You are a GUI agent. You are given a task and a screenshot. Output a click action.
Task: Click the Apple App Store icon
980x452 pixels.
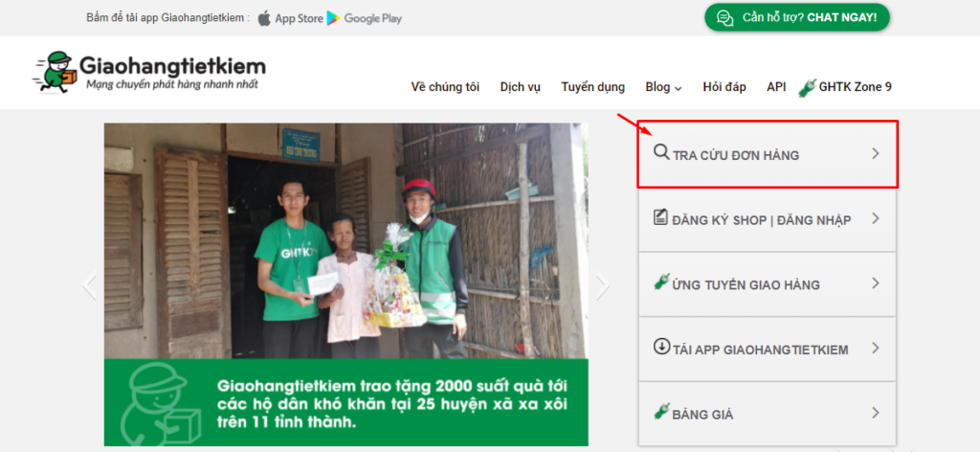[x=264, y=18]
